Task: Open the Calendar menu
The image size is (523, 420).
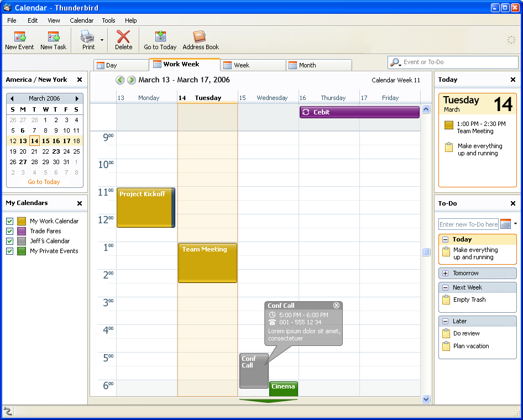Action: (x=81, y=20)
